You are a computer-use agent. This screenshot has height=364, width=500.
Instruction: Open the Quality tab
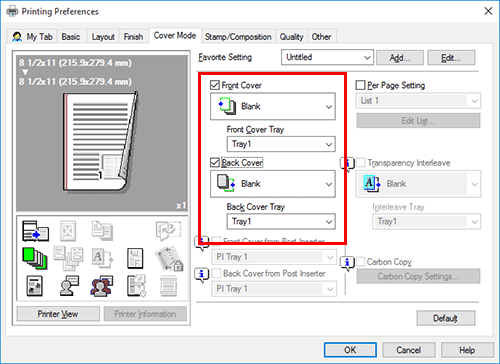click(291, 37)
